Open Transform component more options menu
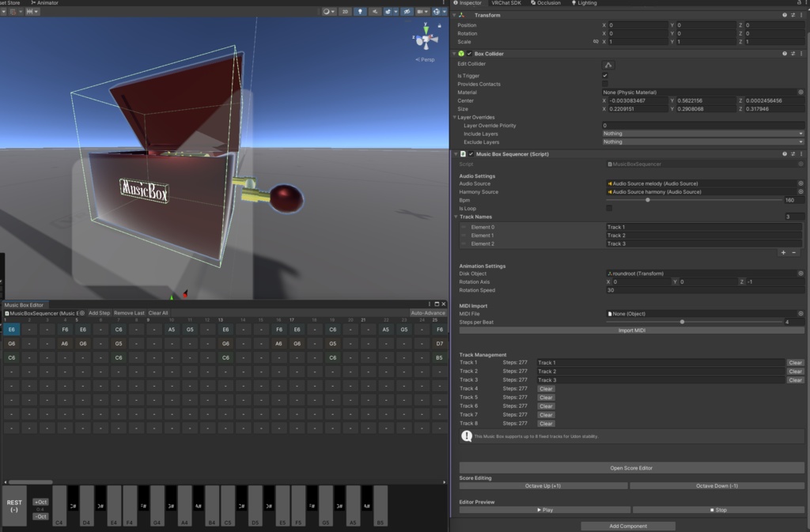 [801, 16]
